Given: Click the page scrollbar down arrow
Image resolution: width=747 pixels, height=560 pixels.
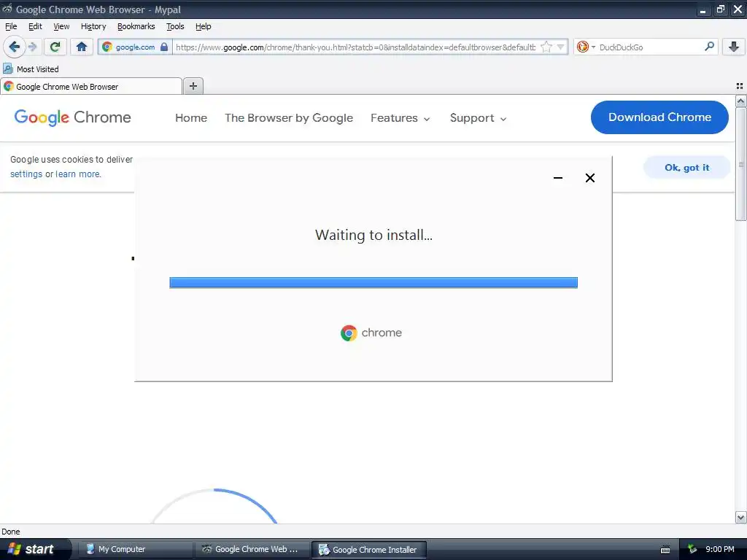Looking at the screenshot, I should pos(740,517).
